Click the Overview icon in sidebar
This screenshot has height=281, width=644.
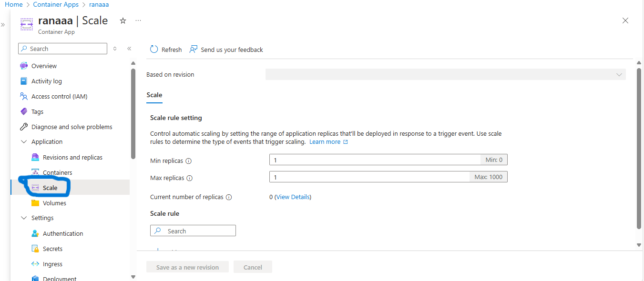(24, 66)
